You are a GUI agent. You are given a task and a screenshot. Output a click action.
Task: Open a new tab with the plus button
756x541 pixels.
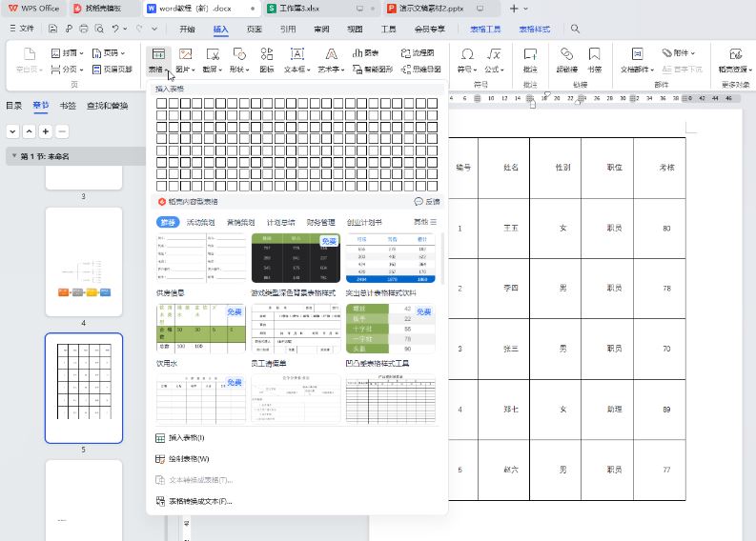(x=514, y=9)
